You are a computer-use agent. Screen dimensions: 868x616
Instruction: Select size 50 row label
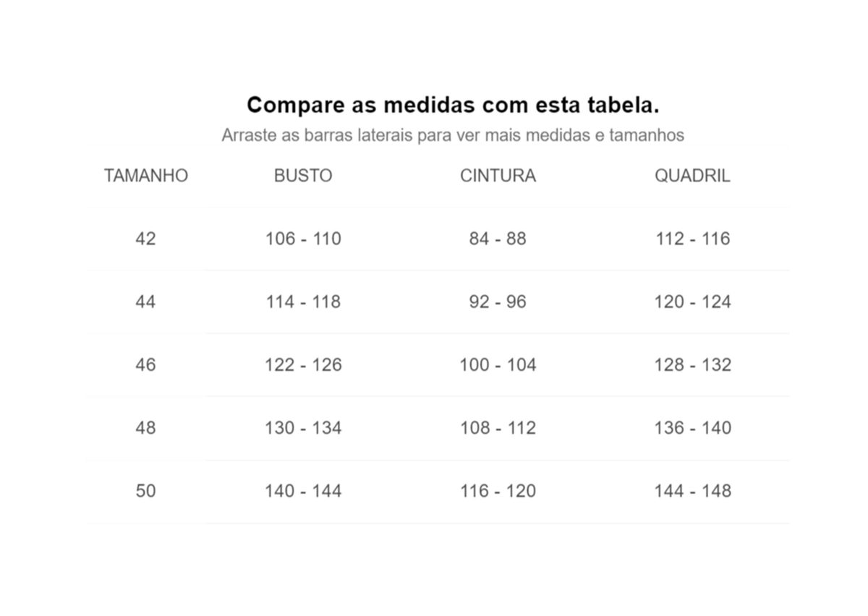pyautogui.click(x=145, y=490)
